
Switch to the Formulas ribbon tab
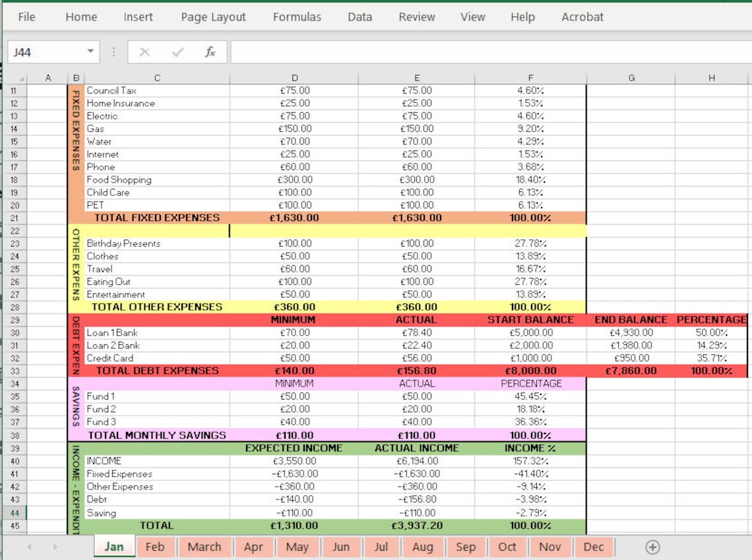297,17
